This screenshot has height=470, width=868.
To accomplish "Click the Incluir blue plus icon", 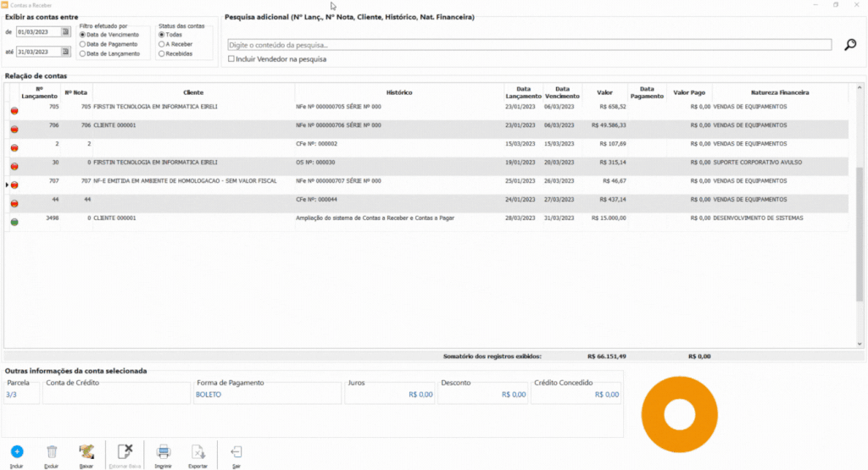I will 17,451.
